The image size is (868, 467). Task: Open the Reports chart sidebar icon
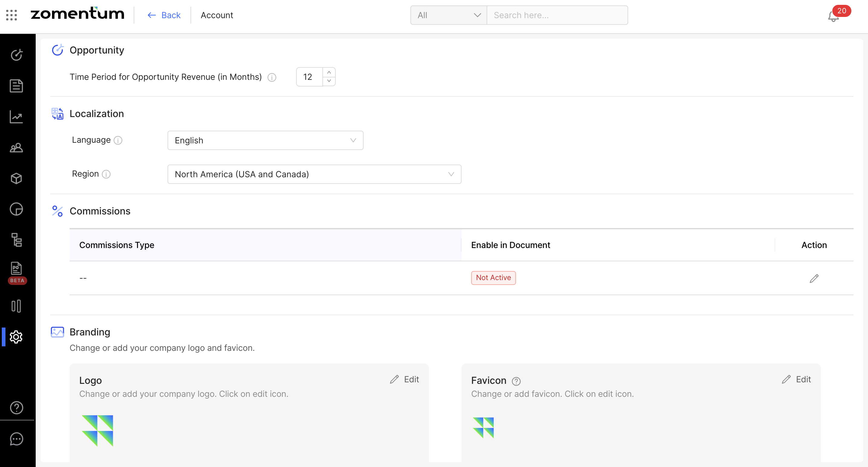(x=16, y=117)
